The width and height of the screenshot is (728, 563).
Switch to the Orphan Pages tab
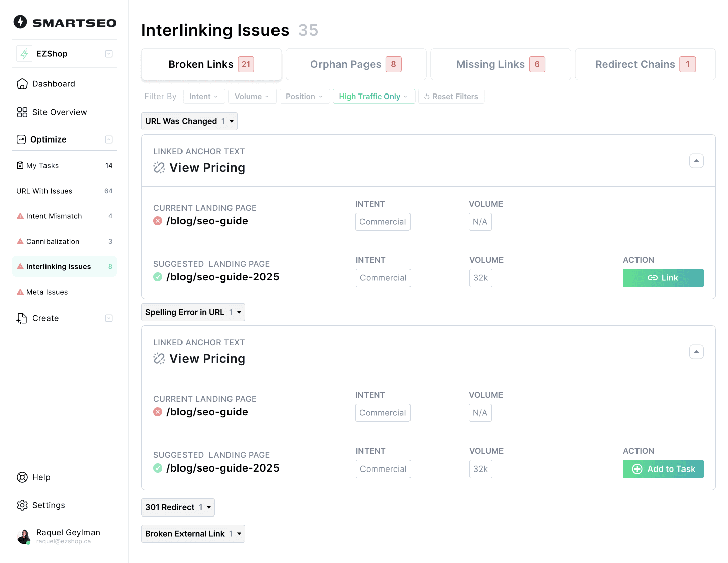(356, 64)
